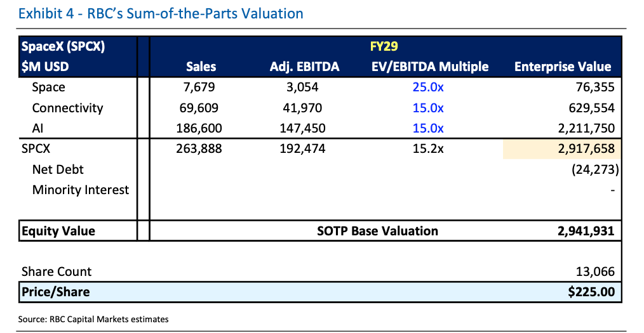
Task: Click the 'SPCX' total row label
Action: click(36, 148)
